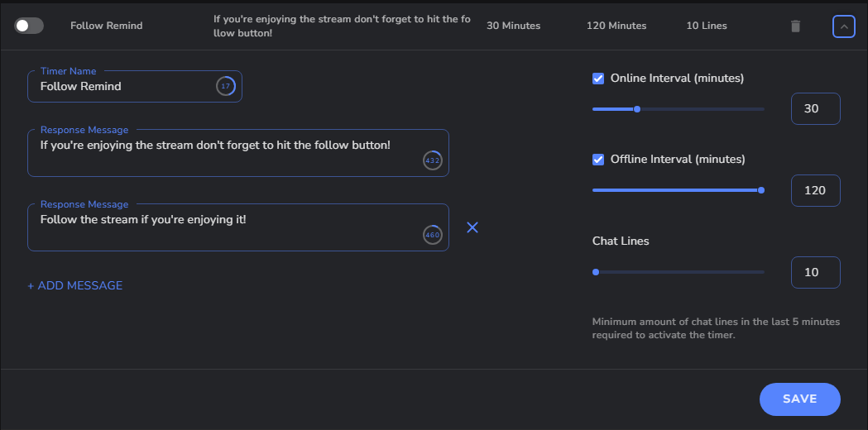Uncheck the Online Interval checkbox
Image resolution: width=868 pixels, height=430 pixels.
tap(598, 79)
